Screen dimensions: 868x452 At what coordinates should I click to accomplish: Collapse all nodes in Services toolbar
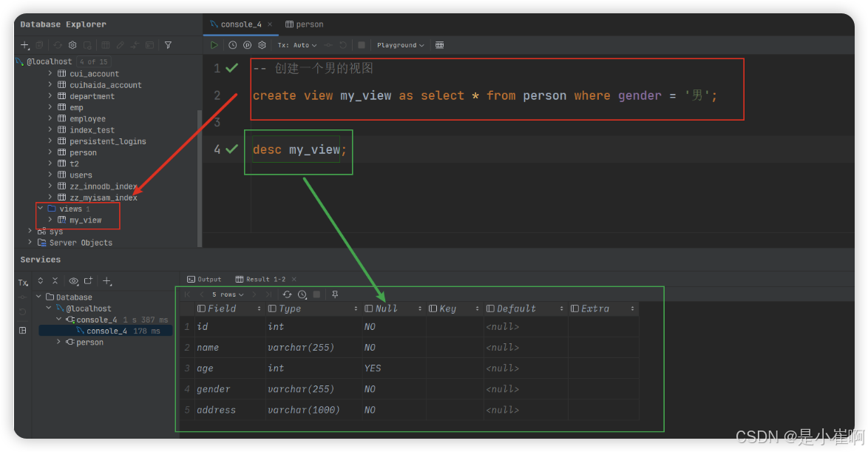[55, 281]
